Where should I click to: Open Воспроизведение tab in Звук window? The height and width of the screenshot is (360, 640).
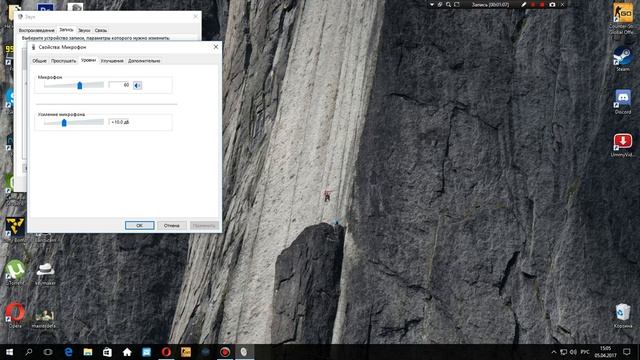[x=36, y=30]
